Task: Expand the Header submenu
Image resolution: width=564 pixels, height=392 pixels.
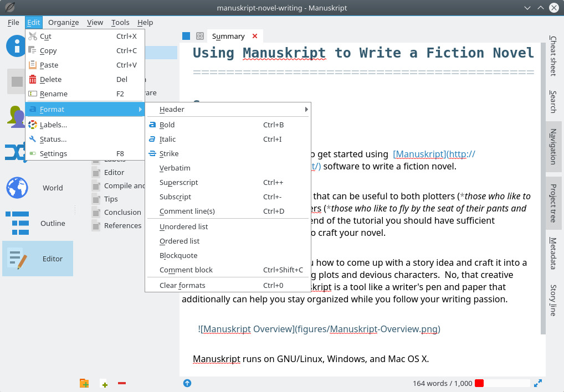Action: [x=228, y=109]
